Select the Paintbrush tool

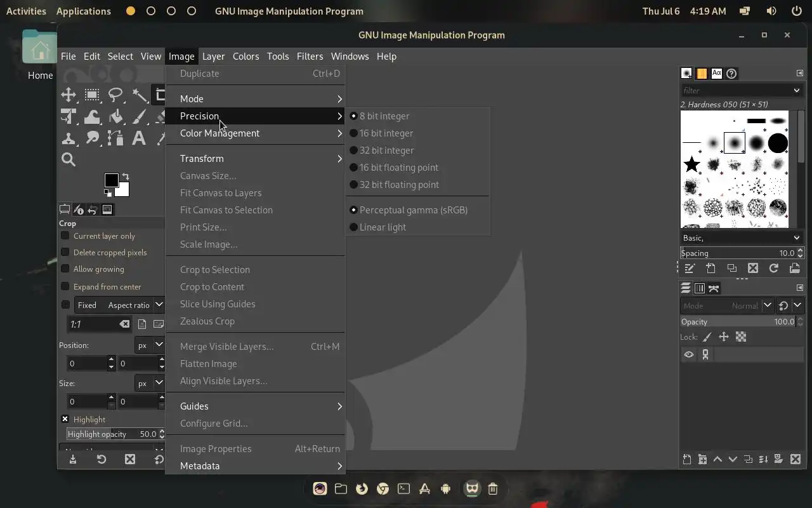139,117
